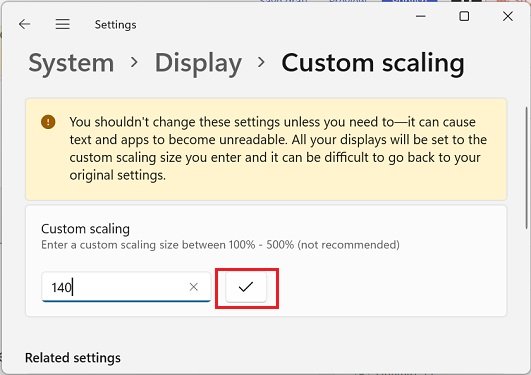Maximize the Settings window
531x375 pixels.
tap(464, 16)
